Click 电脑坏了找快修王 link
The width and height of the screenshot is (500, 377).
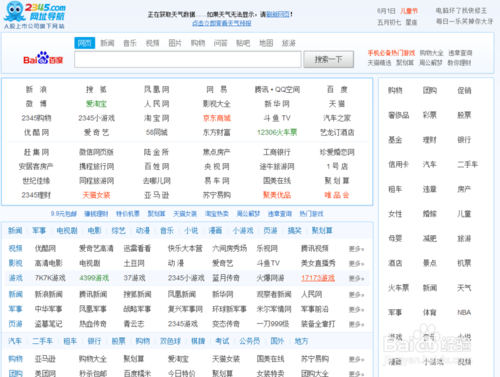461,11
